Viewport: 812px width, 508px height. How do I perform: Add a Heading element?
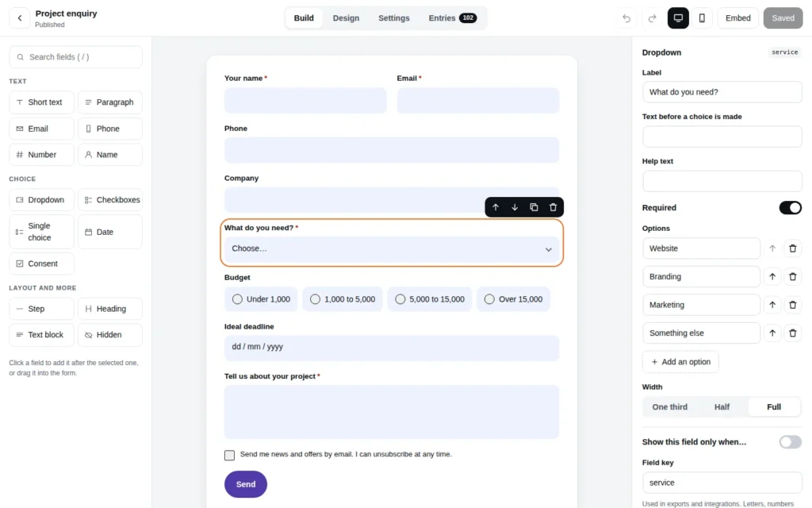tap(110, 309)
